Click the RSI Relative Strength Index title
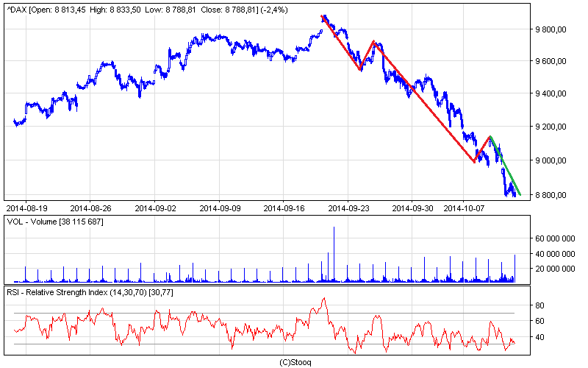The image size is (588, 368). point(90,292)
